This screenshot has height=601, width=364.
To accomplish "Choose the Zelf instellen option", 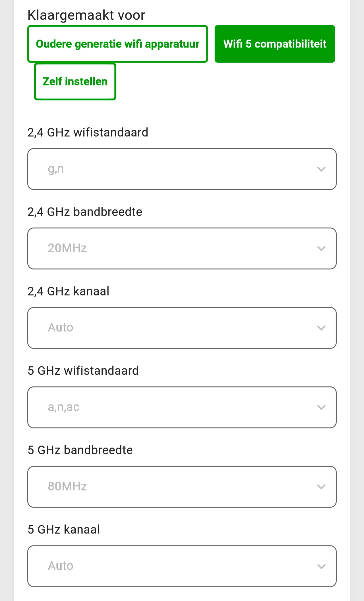I will (x=75, y=81).
